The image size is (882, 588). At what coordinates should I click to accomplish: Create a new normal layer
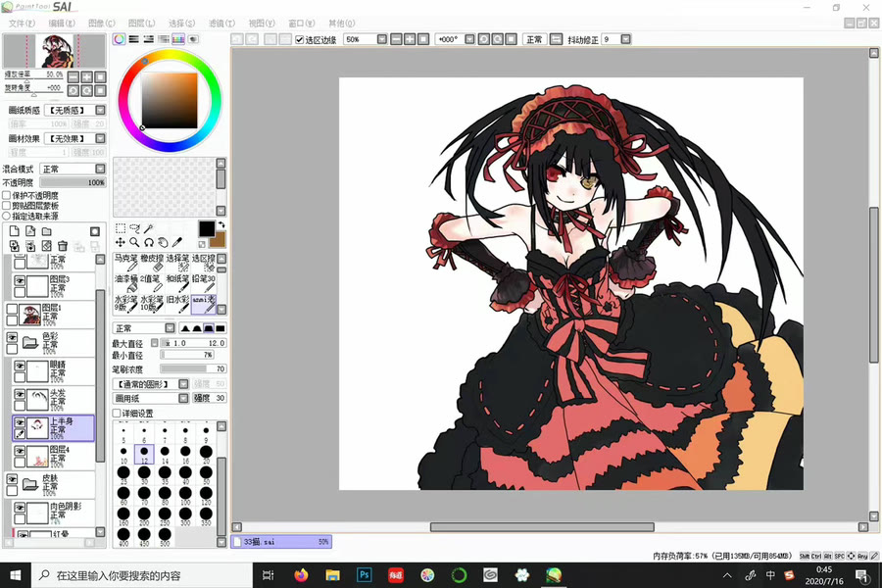pos(14,231)
